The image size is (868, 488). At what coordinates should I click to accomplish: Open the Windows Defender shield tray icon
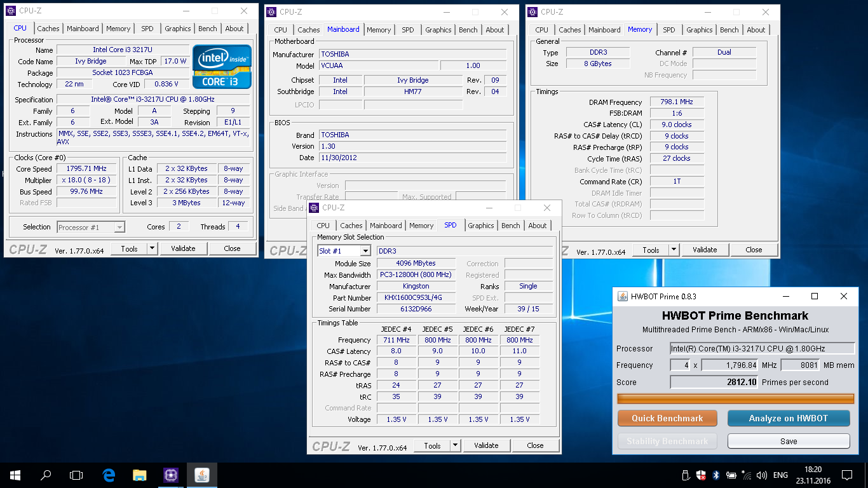coord(701,475)
